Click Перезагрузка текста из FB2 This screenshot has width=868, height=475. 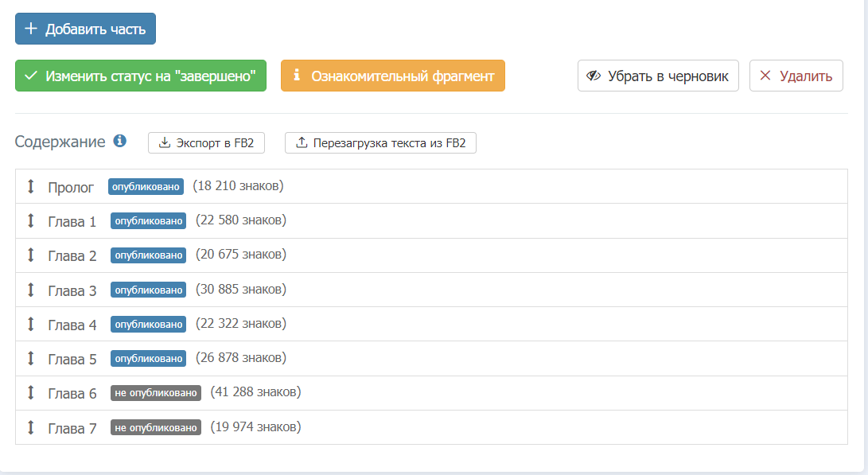pos(381,143)
